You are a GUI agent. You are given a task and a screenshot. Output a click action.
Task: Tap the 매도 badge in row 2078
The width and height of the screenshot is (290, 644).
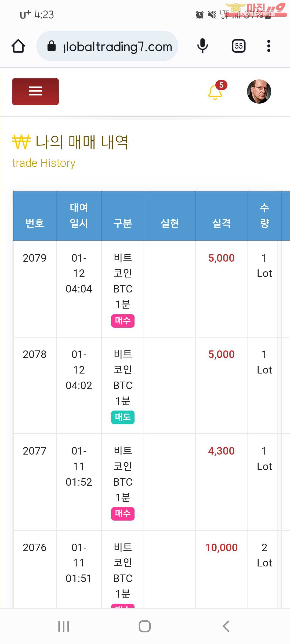(123, 417)
